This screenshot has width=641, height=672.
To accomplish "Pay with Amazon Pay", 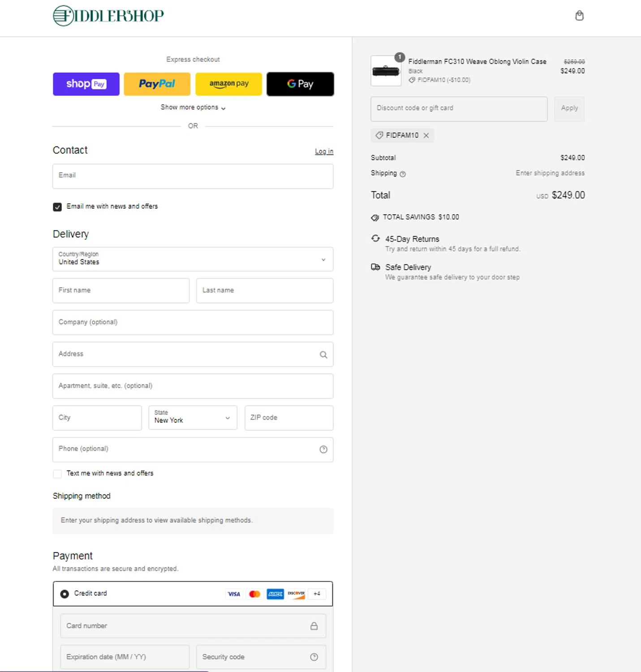I will click(228, 84).
